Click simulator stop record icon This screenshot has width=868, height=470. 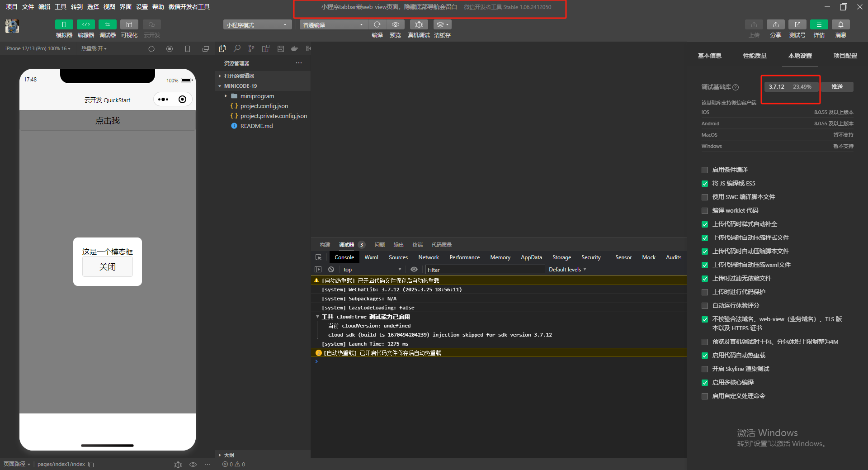(170, 49)
